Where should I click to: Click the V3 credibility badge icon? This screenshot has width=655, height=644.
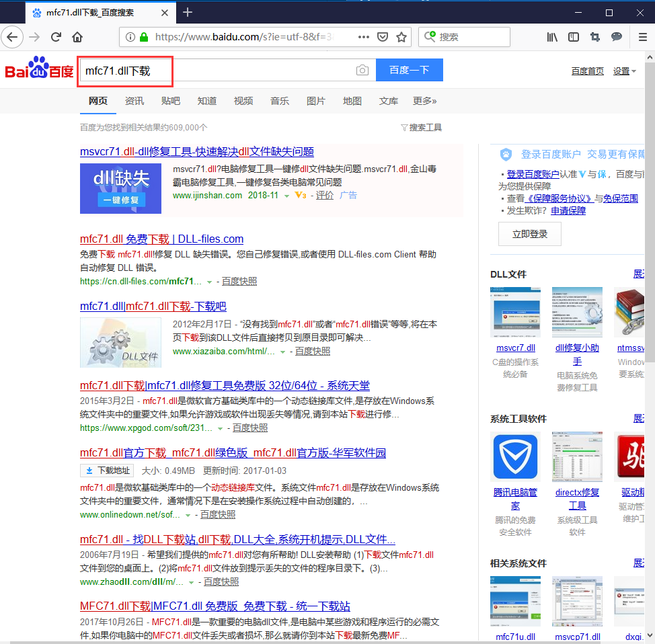pos(301,195)
